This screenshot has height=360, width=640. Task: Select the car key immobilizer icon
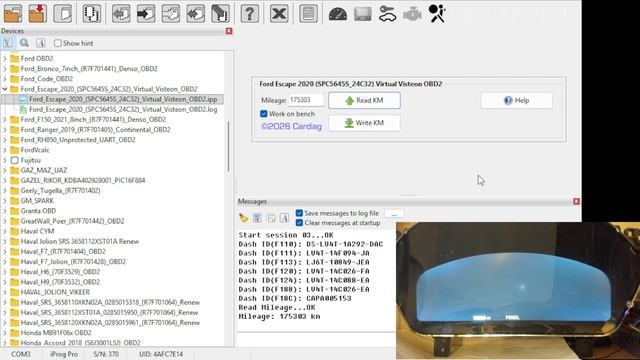tap(387, 14)
